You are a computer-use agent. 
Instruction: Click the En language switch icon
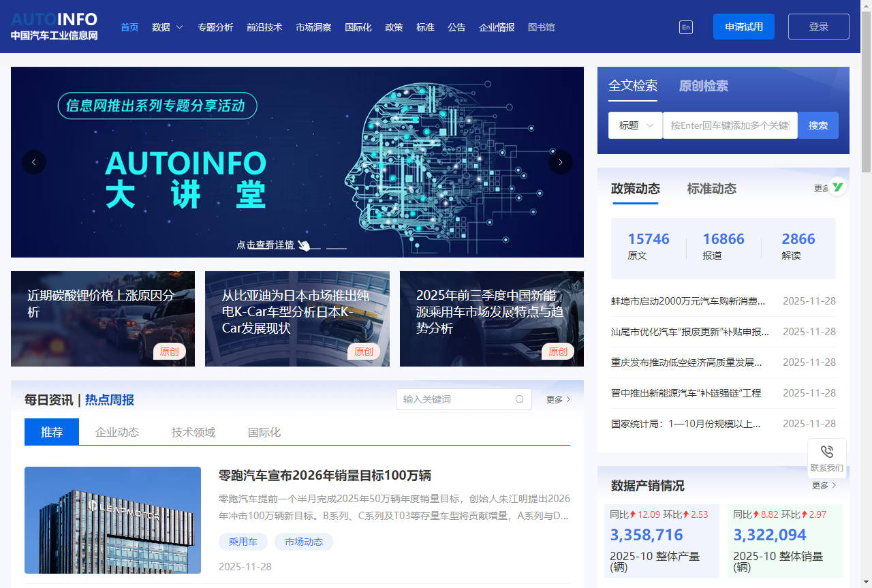[x=686, y=27]
